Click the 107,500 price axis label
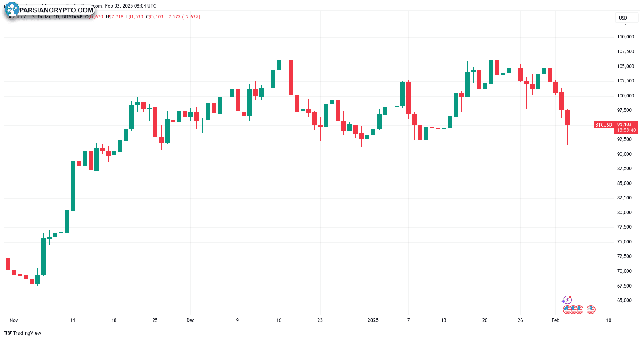The width and height of the screenshot is (644, 340). (x=626, y=52)
